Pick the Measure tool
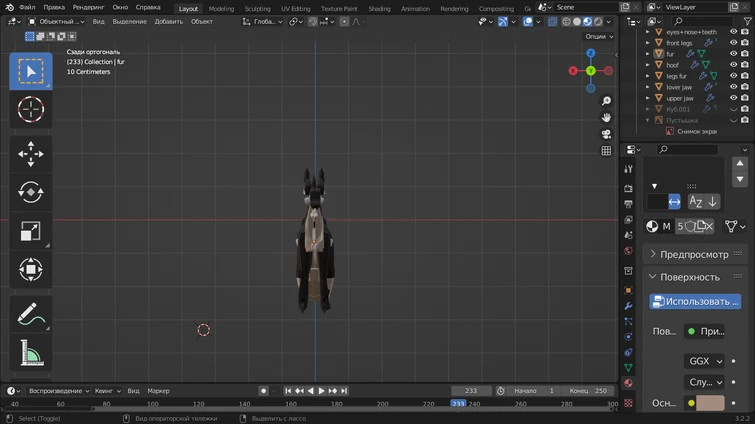Viewport: 755px width, 424px height. click(x=31, y=352)
